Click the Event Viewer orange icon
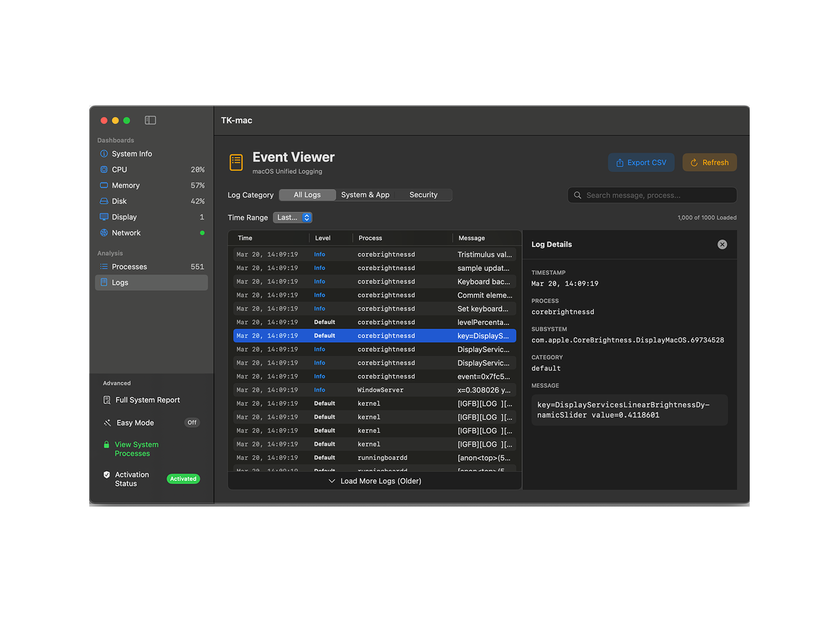Viewport: 840px width, 630px height. 236,163
